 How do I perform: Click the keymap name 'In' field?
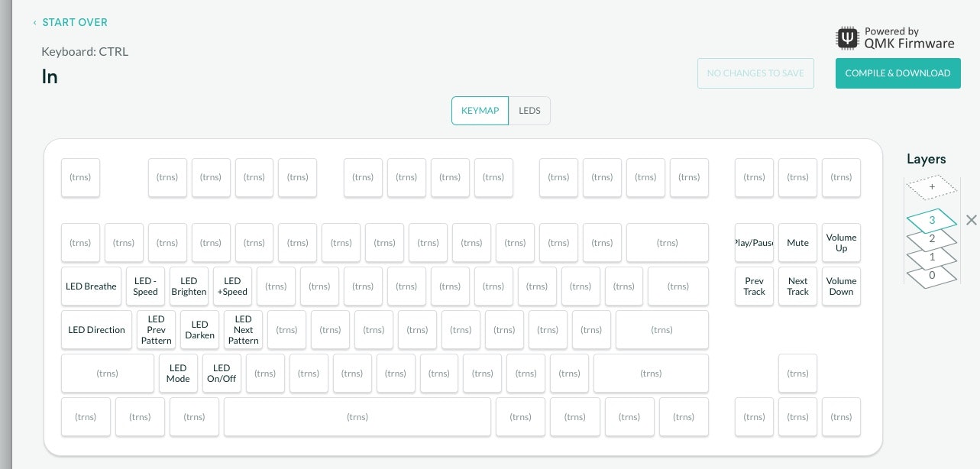pos(50,77)
